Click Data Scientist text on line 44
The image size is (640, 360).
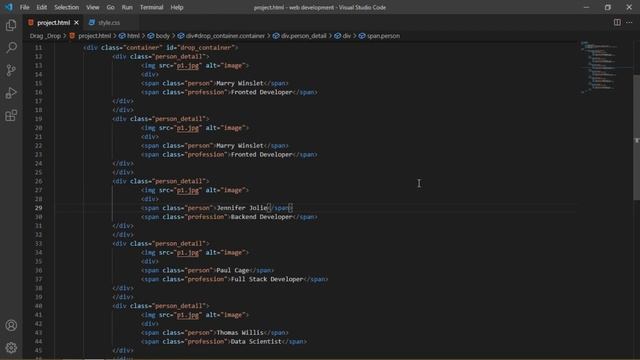coord(256,342)
